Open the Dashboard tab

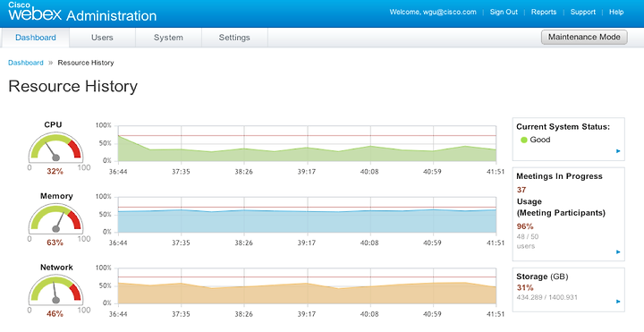tap(36, 38)
